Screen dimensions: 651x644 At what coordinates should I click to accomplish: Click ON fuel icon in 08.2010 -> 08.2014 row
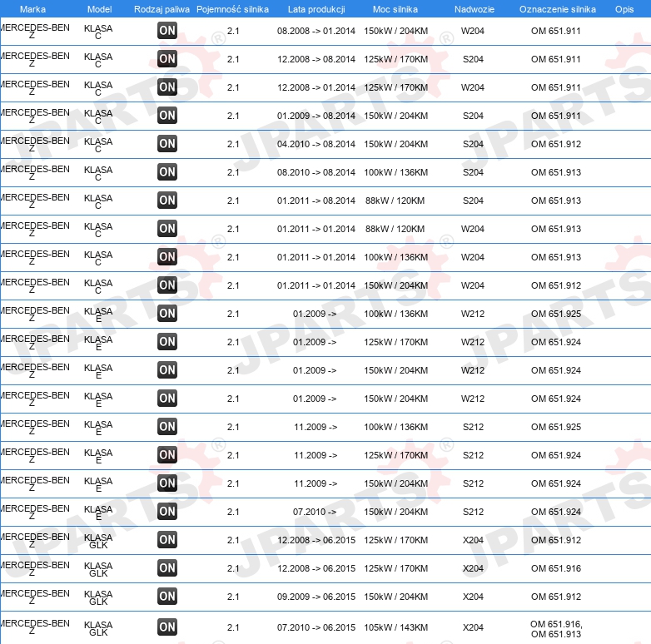[167, 171]
